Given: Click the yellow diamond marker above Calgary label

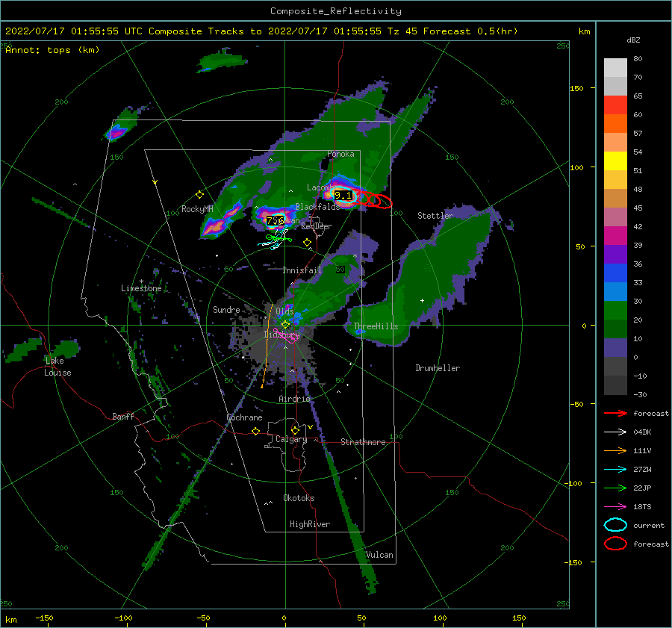Looking at the screenshot, I should tap(295, 430).
